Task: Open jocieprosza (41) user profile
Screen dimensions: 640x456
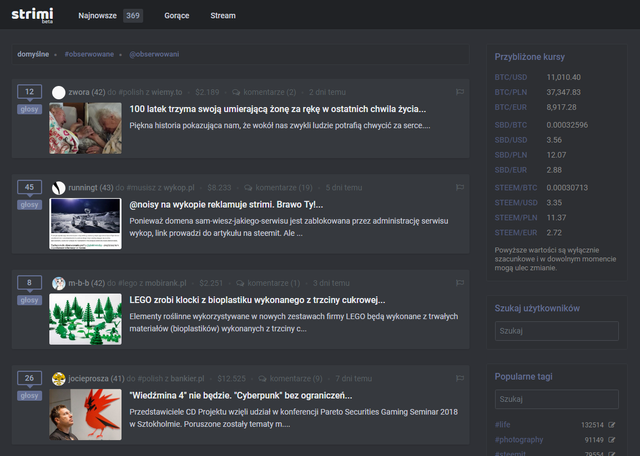Action: [96, 379]
